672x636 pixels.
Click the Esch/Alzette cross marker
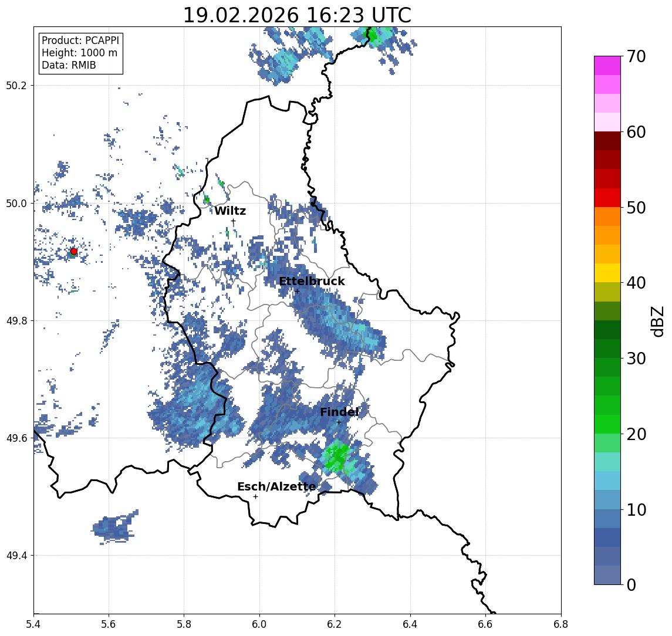[x=255, y=497]
